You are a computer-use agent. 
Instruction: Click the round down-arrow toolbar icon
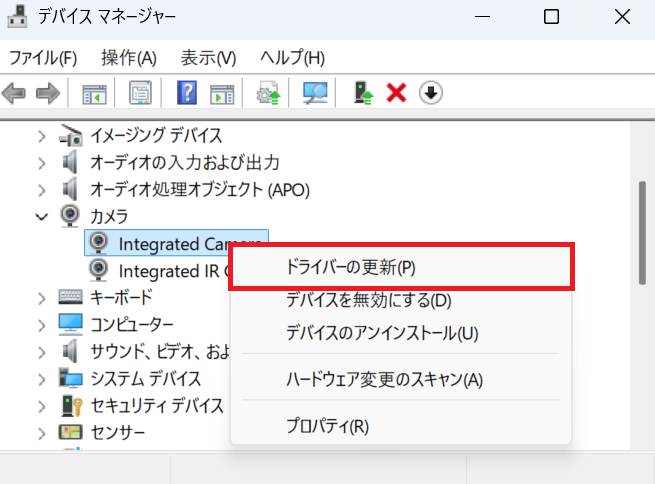coord(431,93)
